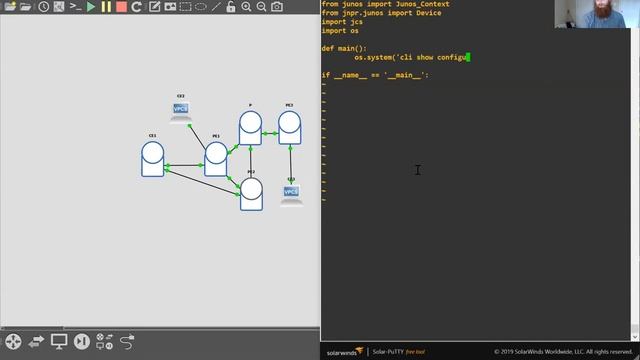Select the VPCS node below PE3
This screenshot has height=360, width=640.
pos(291,195)
